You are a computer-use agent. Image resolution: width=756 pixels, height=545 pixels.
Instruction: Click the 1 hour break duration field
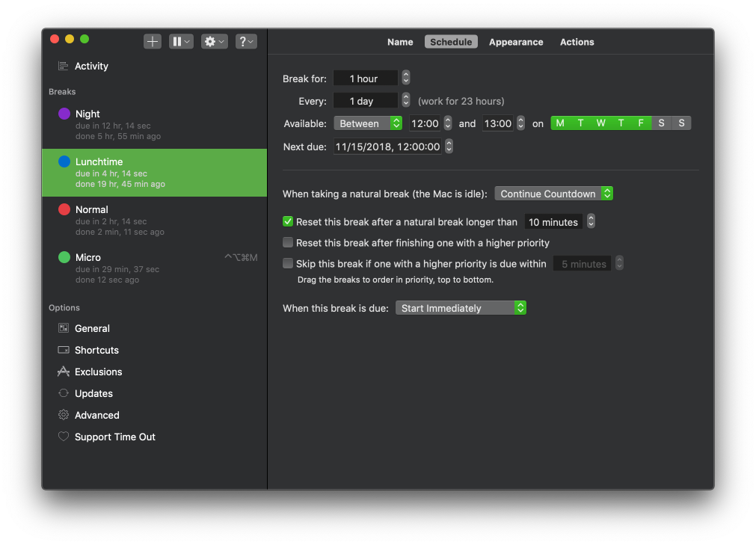tap(366, 78)
